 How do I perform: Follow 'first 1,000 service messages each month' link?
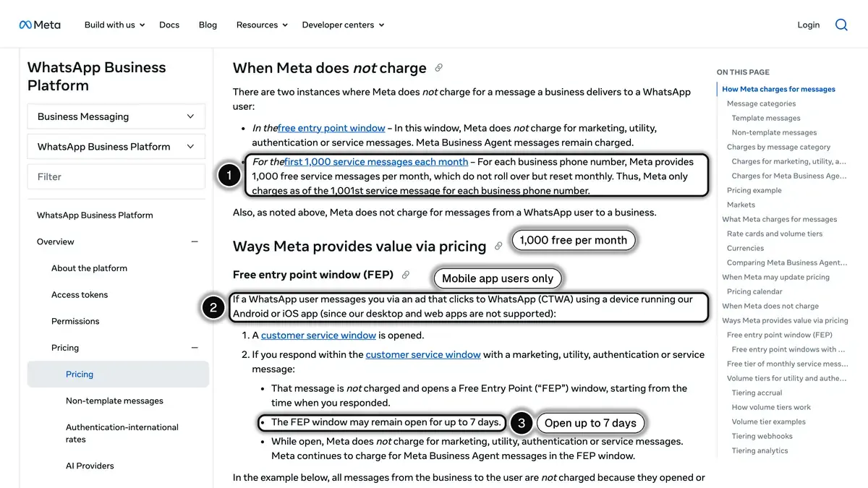376,162
